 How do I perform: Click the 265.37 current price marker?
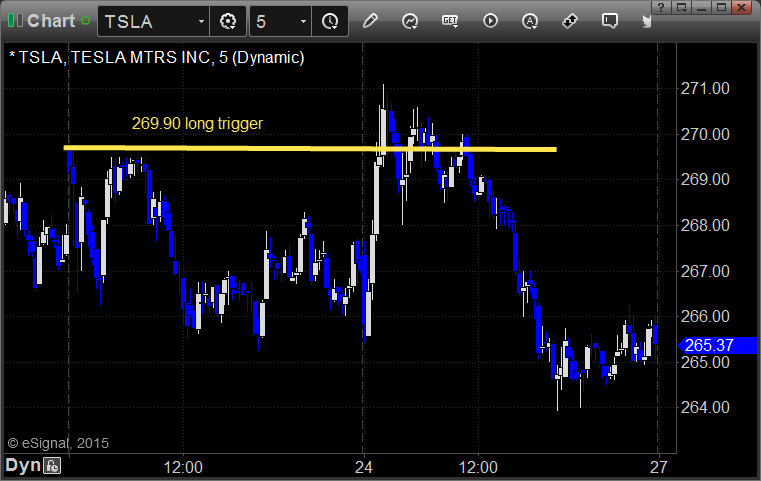click(x=717, y=345)
